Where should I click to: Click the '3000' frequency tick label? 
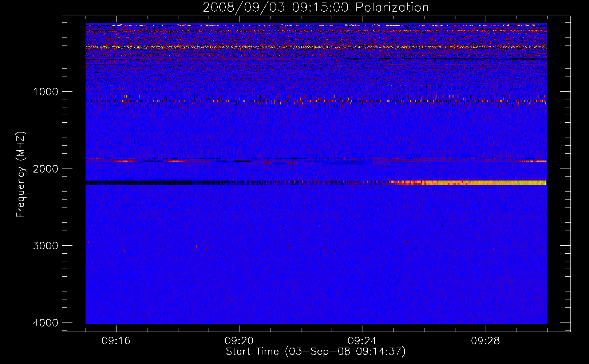[46, 246]
